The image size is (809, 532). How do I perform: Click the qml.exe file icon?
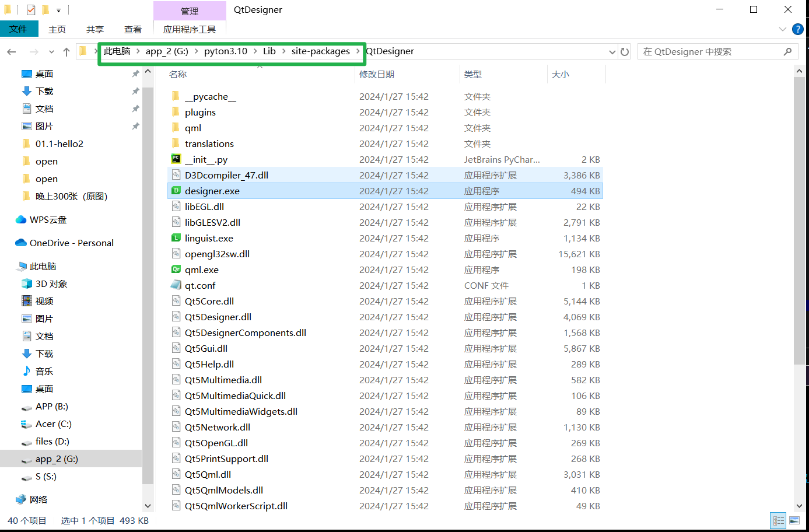coord(176,269)
